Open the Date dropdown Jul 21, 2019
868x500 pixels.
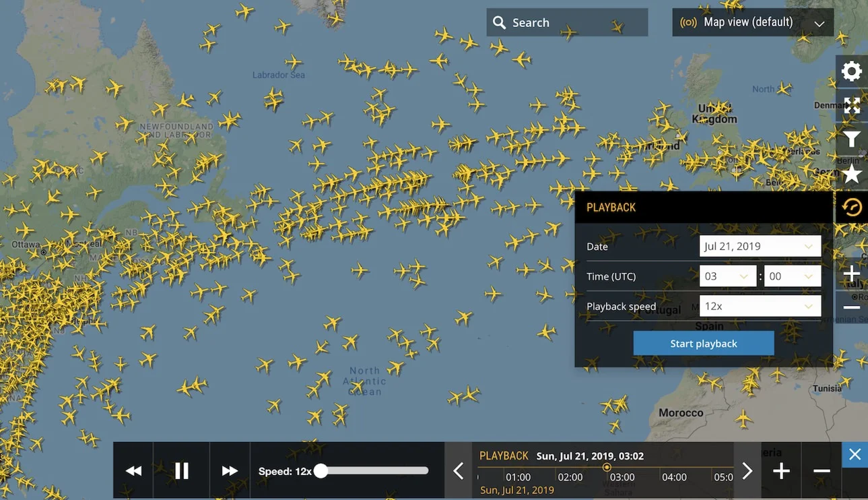(760, 246)
